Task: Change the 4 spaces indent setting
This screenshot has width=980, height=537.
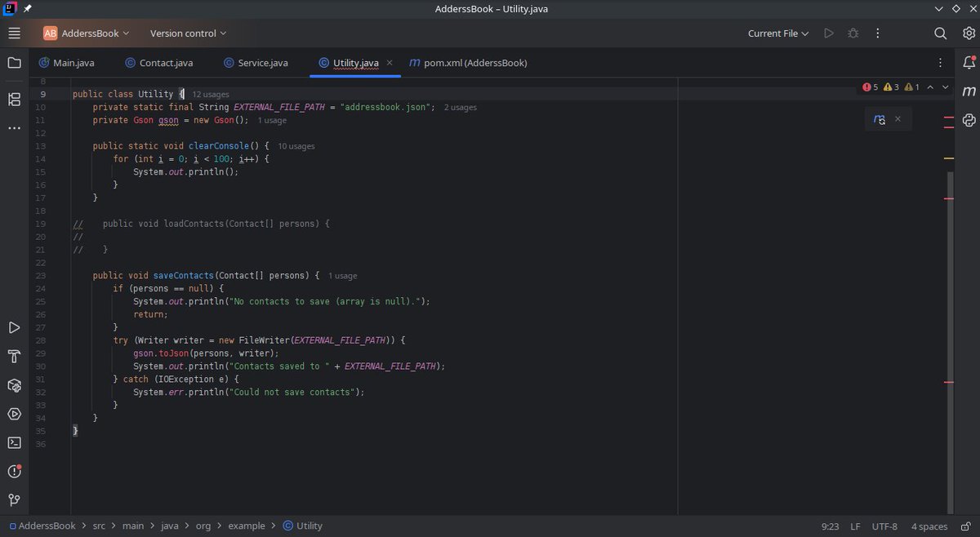Action: tap(929, 526)
